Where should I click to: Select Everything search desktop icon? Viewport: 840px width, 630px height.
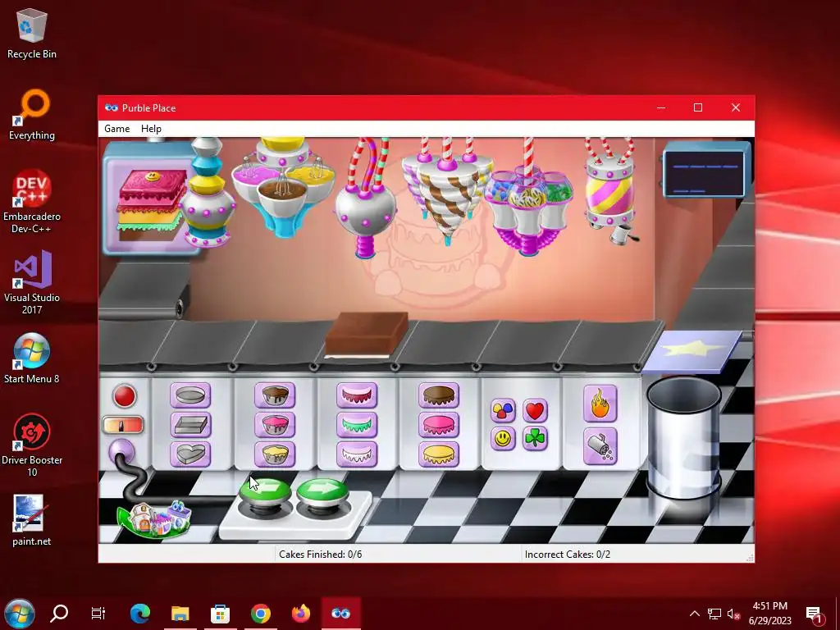point(32,115)
